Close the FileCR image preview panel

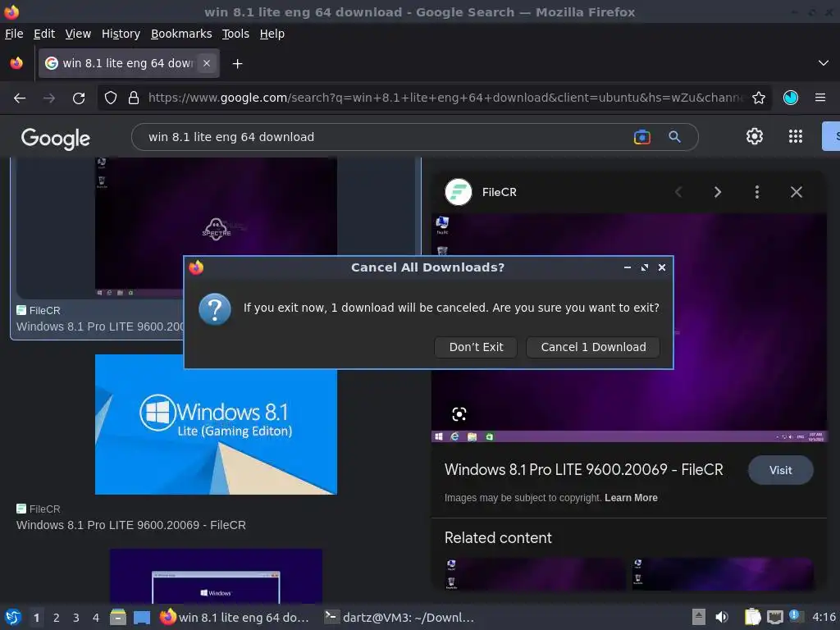pos(796,192)
